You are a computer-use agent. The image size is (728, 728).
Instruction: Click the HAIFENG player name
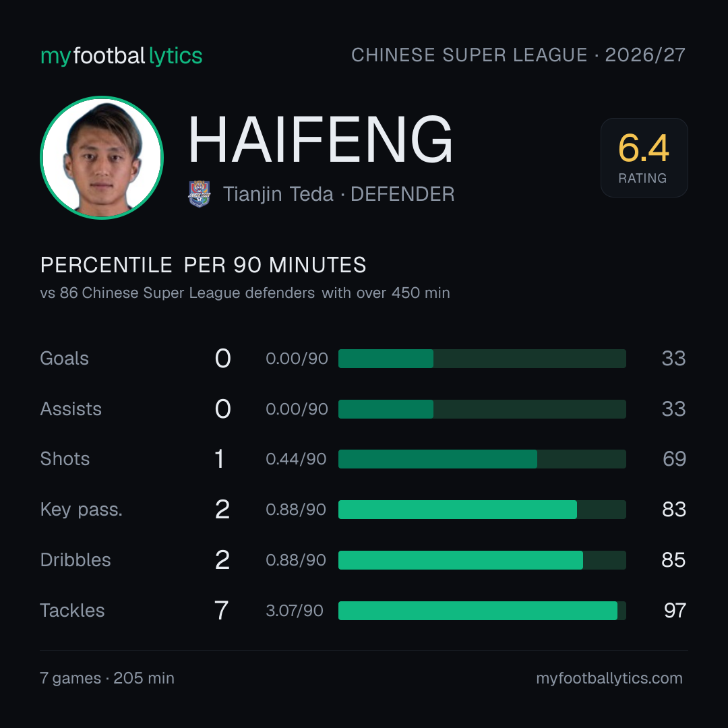tap(320, 140)
